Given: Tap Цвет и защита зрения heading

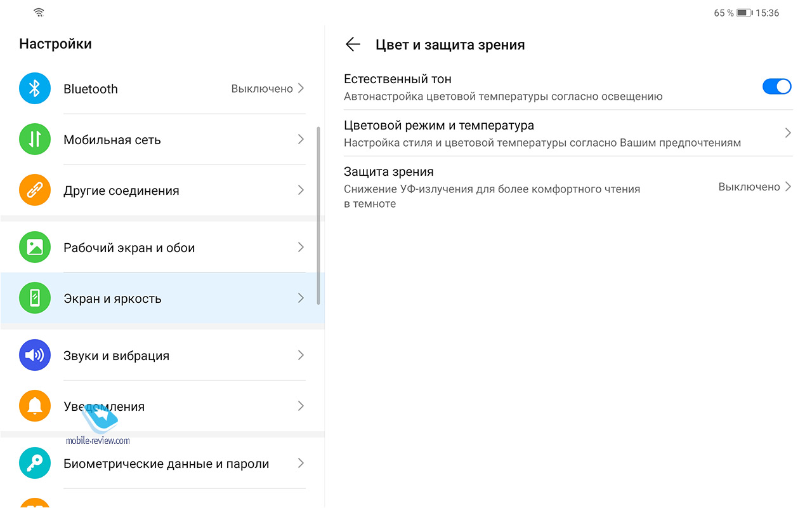Looking at the screenshot, I should pyautogui.click(x=450, y=44).
